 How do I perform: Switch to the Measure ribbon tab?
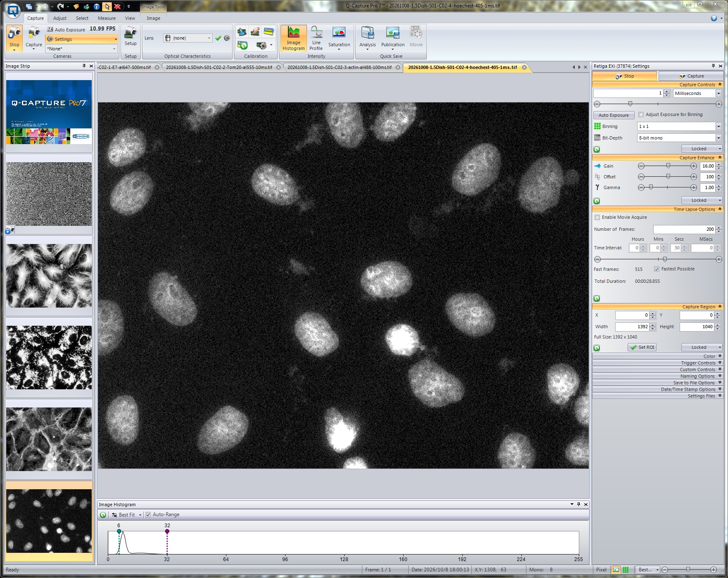(x=107, y=18)
